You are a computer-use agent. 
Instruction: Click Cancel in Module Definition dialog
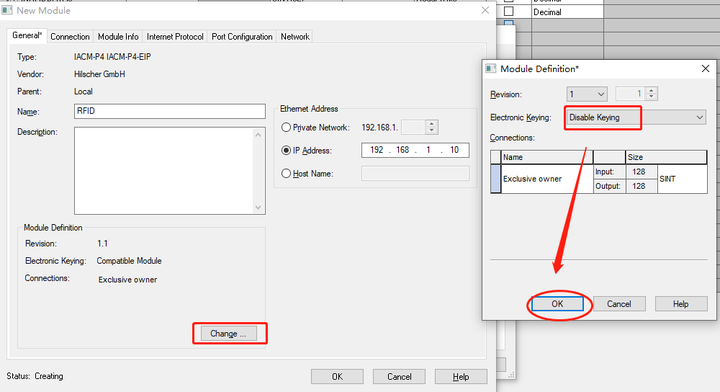click(619, 304)
